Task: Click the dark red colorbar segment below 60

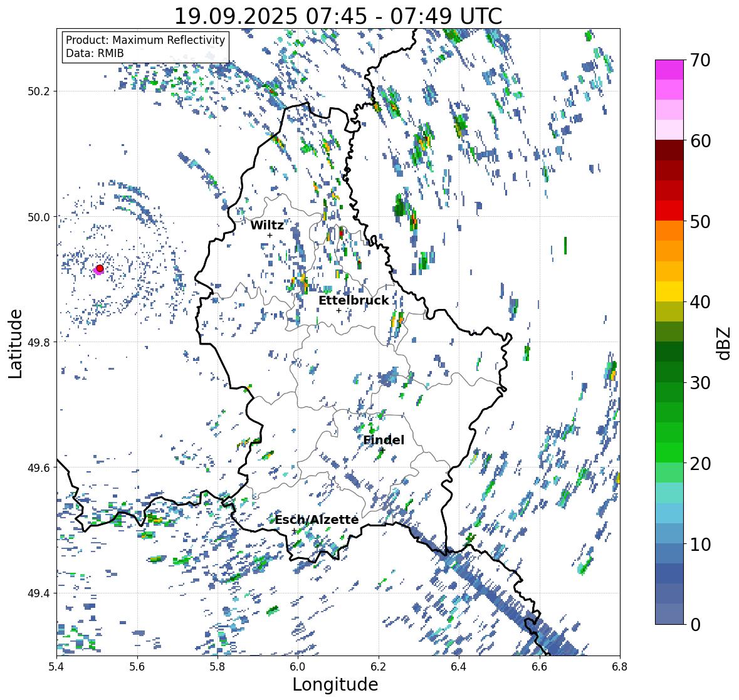Action: coord(669,150)
